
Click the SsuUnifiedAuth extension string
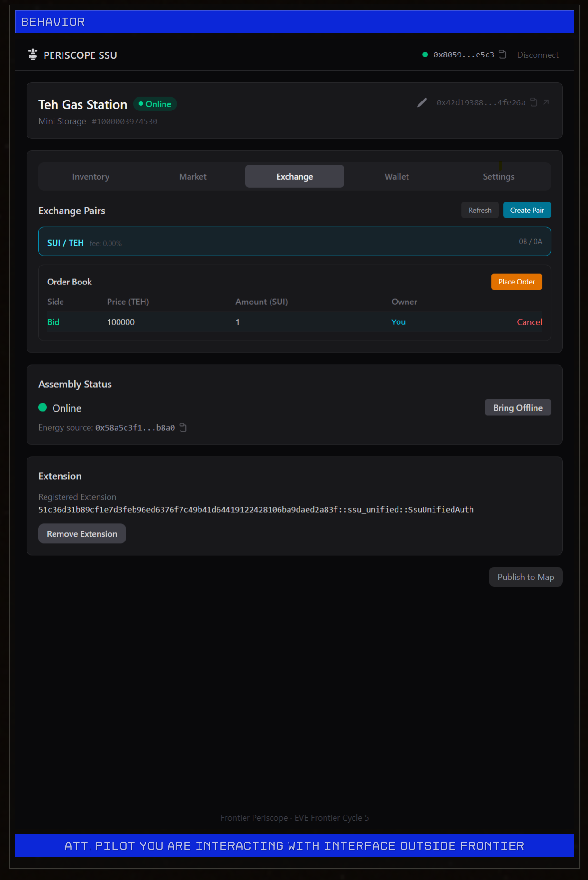(256, 509)
